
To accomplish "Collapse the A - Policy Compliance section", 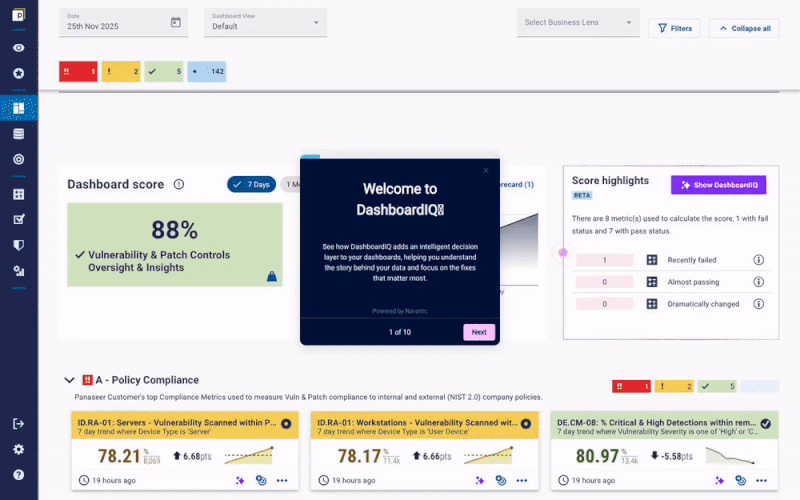I will [69, 380].
